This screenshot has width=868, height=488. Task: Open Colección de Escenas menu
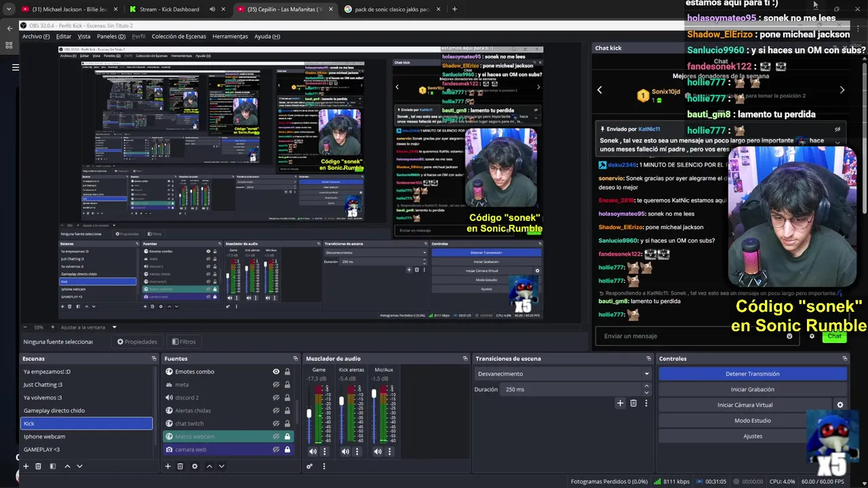click(179, 36)
